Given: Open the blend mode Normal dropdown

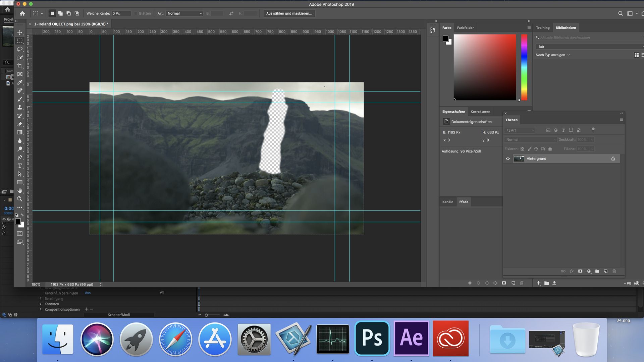Looking at the screenshot, I should coord(530,139).
